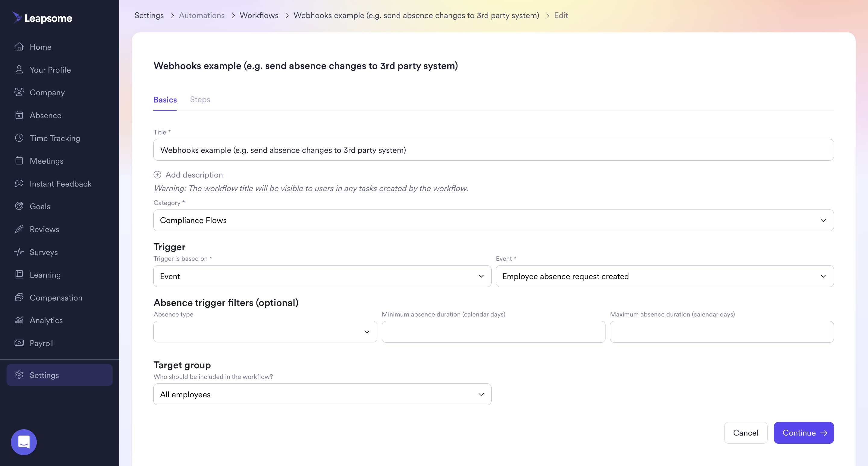Click the Company people icon

(x=19, y=92)
